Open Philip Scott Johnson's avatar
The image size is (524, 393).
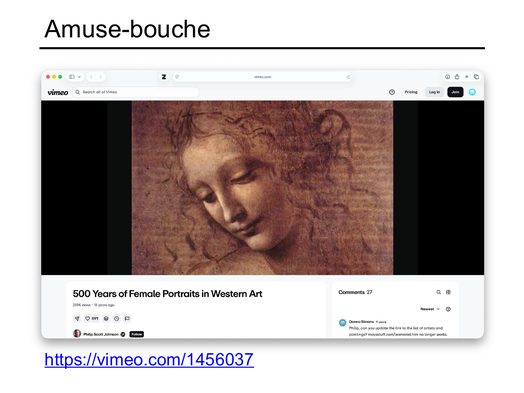pos(77,334)
